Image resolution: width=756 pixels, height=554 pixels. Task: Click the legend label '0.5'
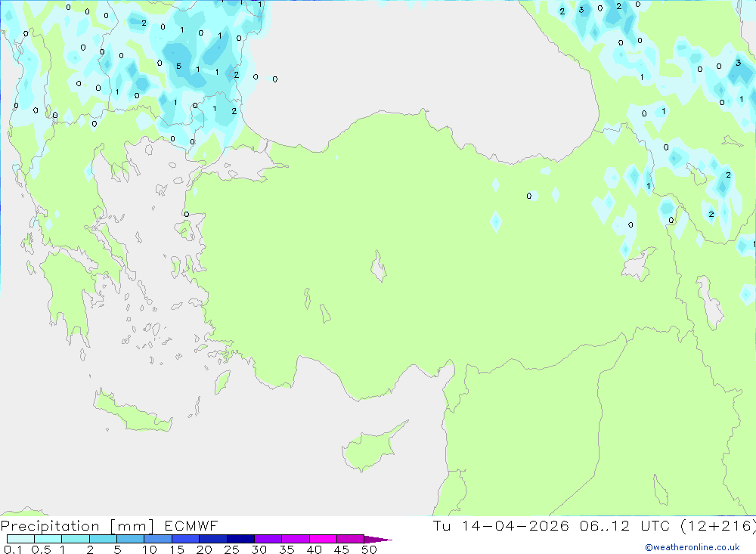41,549
